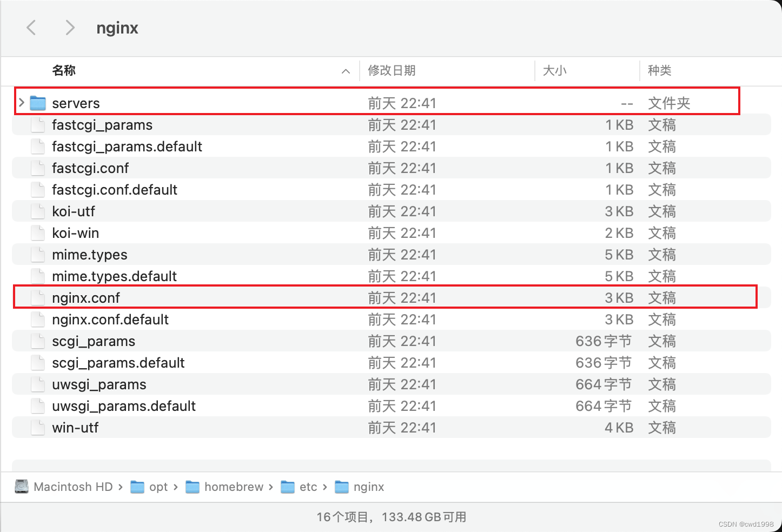Select the fastcgi.conf.default file name
782x532 pixels.
coord(115,190)
